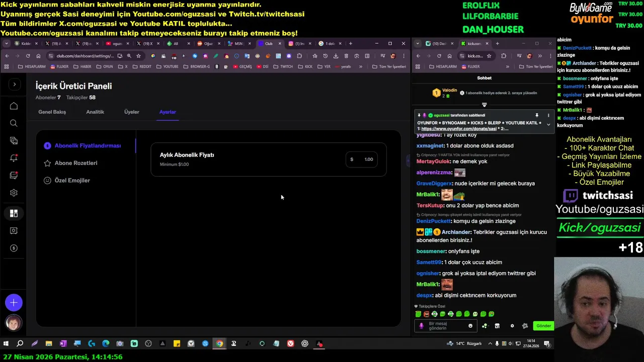Go to home page in right browser
This screenshot has height=362, width=644.
pos(449,56)
